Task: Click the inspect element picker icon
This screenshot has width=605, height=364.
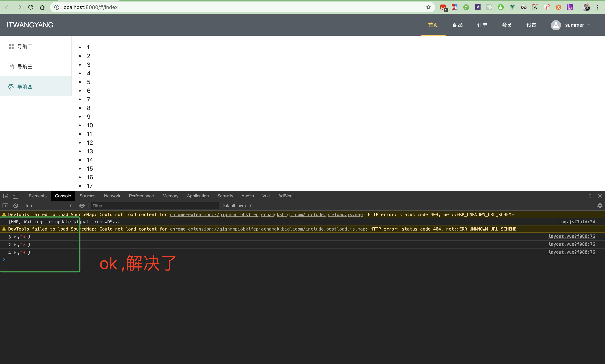Action: point(5,196)
